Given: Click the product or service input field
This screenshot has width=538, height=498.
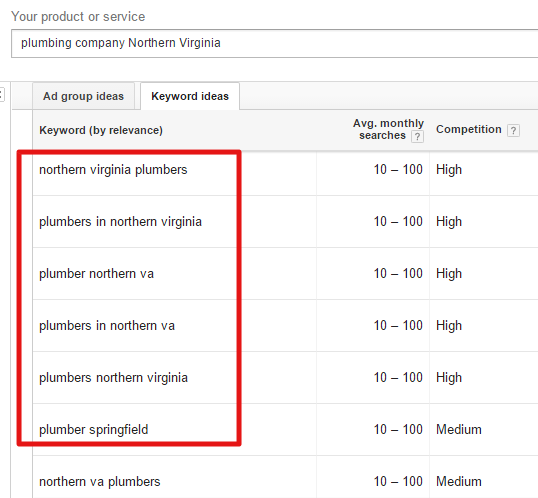Looking at the screenshot, I should 274,43.
